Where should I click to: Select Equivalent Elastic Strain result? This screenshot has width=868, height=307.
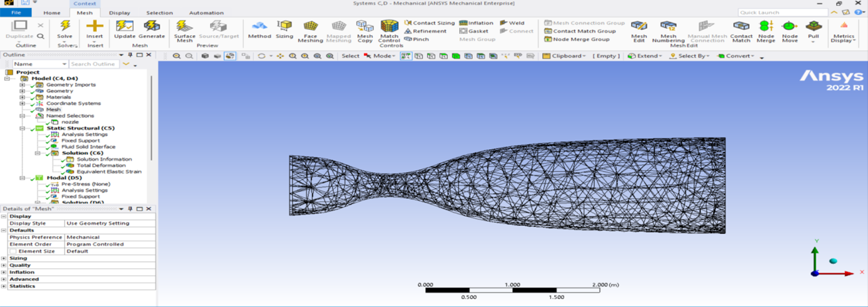(109, 172)
